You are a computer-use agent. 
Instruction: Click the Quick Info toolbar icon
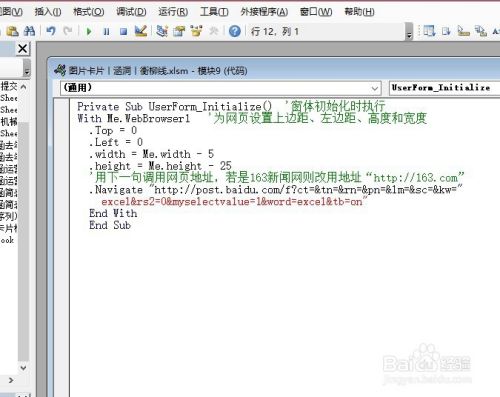coord(464,31)
